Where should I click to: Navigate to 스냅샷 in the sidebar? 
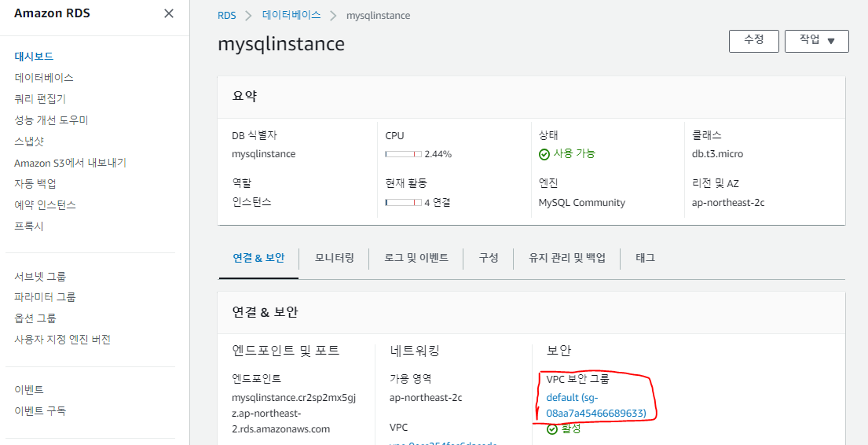(x=29, y=142)
